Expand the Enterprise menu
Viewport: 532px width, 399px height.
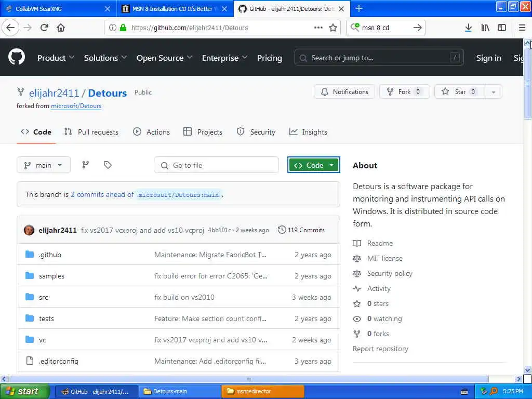click(x=224, y=58)
